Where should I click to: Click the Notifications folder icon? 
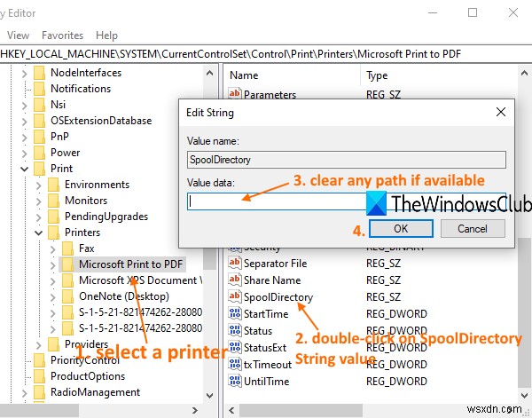click(x=39, y=89)
